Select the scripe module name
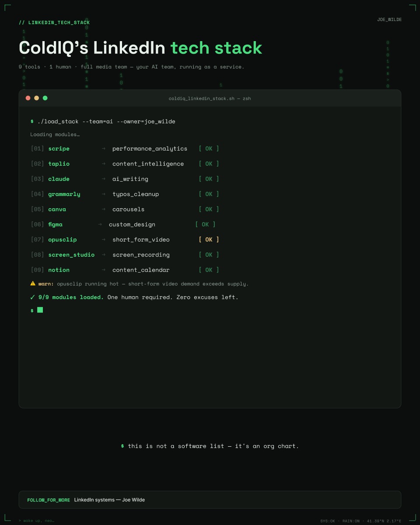 [x=59, y=149]
